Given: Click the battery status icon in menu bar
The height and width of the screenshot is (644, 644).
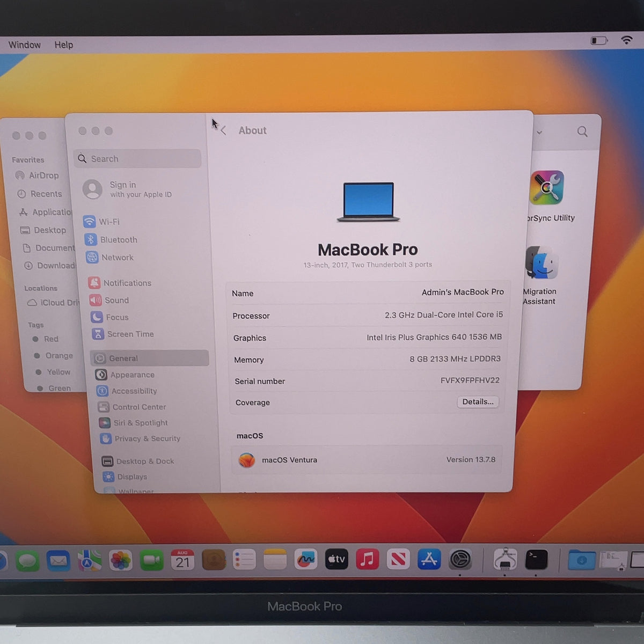Looking at the screenshot, I should [x=599, y=40].
